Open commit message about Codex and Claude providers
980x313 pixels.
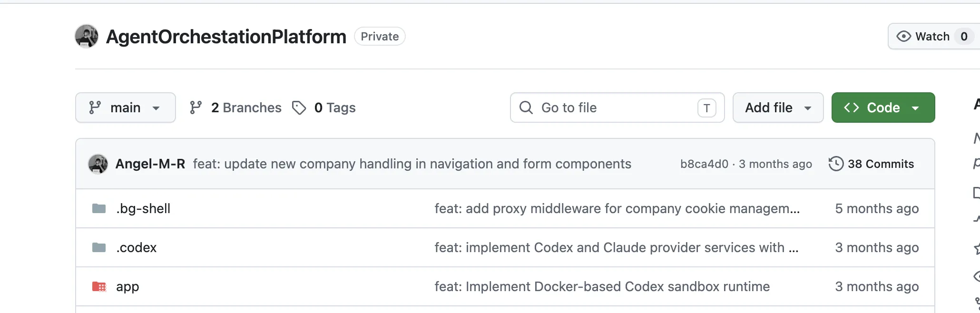(617, 247)
